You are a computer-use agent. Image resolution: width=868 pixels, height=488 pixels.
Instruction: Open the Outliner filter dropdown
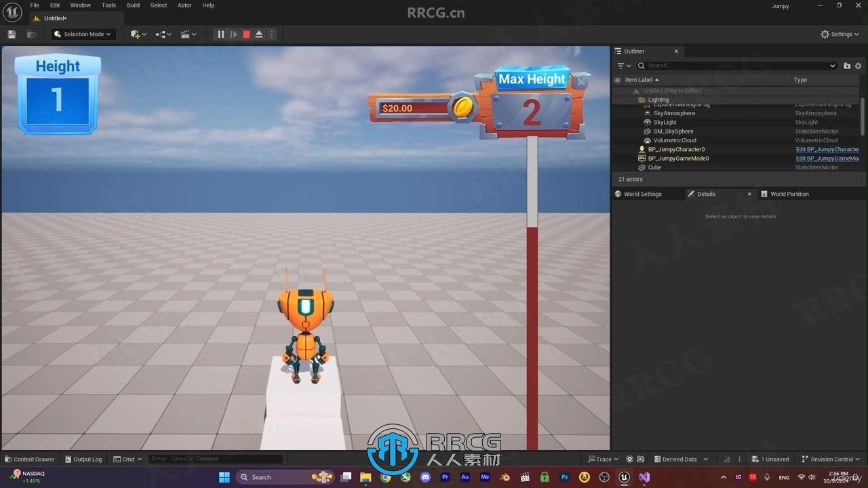point(624,66)
